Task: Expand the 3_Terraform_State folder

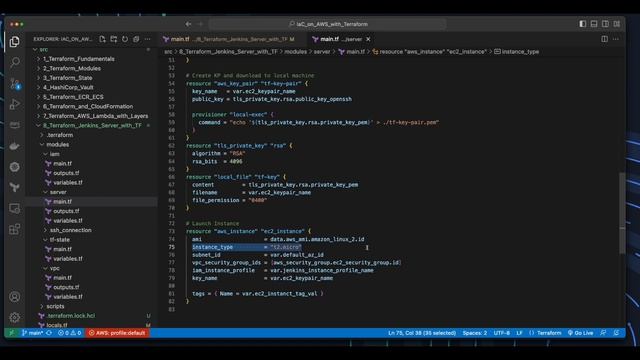Action: pyautogui.click(x=67, y=78)
